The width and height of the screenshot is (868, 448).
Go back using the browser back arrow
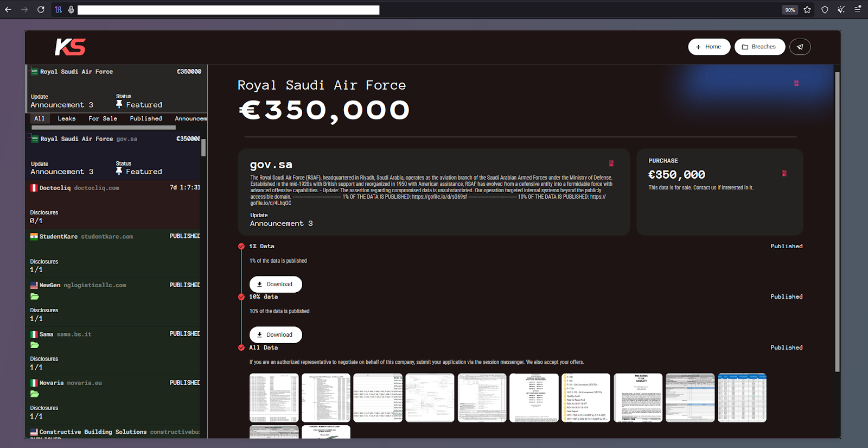point(8,10)
